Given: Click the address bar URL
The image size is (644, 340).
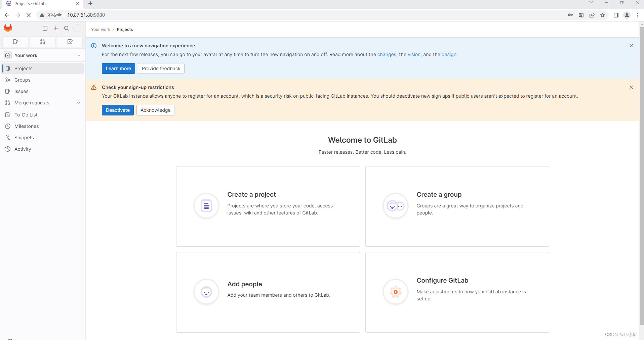Looking at the screenshot, I should point(86,15).
